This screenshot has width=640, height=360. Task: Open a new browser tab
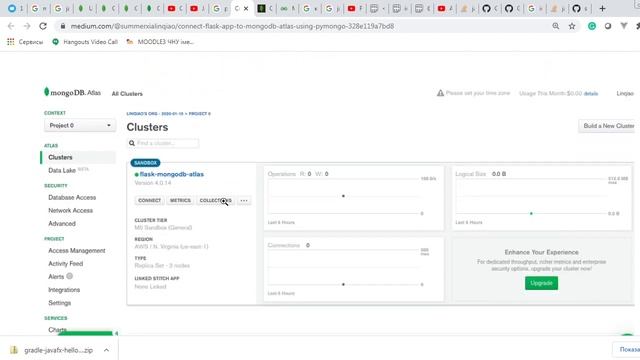pyautogui.click(x=602, y=8)
